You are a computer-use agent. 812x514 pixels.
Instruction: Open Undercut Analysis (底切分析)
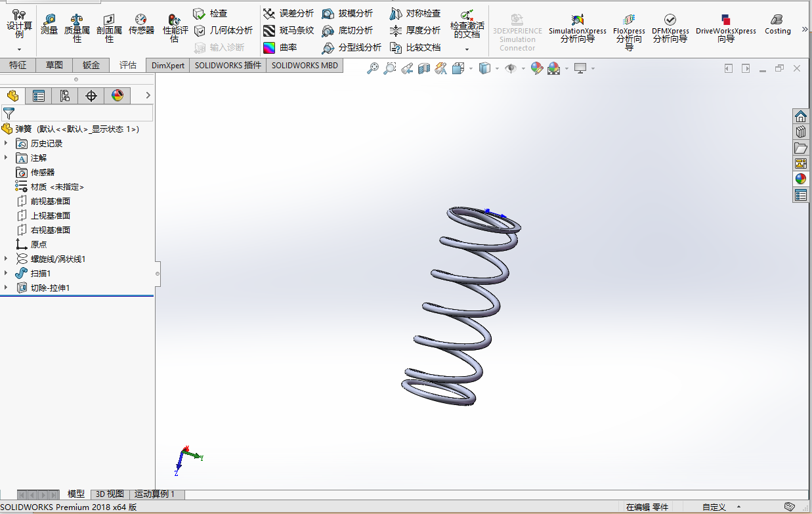tap(347, 30)
